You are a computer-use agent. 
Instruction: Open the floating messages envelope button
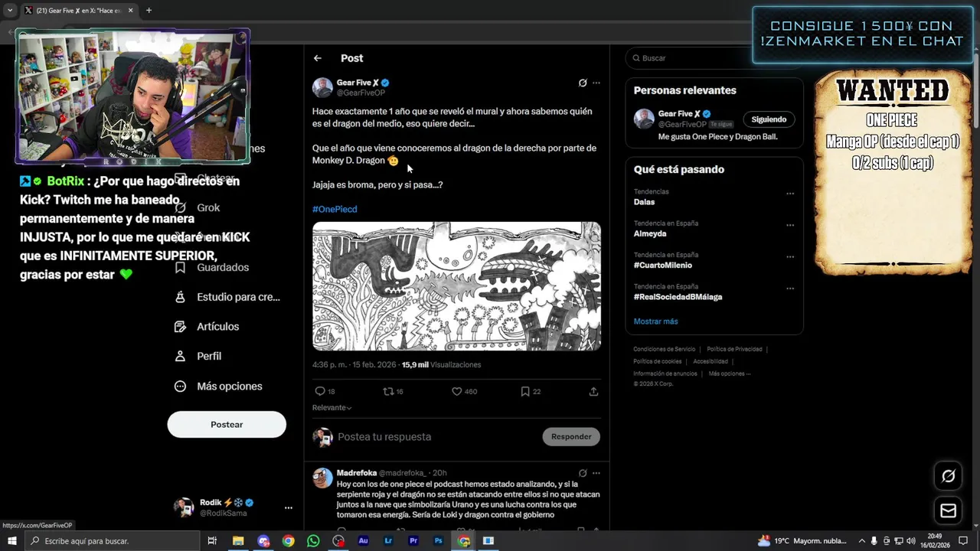point(948,510)
